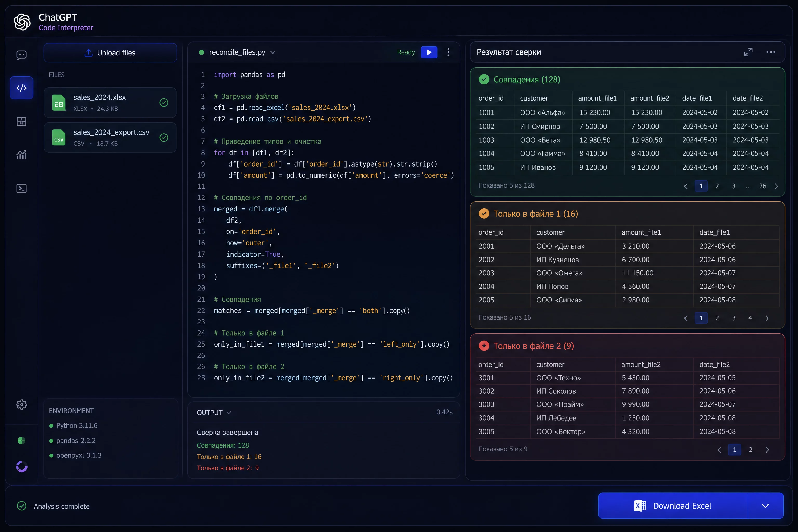The height and width of the screenshot is (532, 798).
Task: Open Download Excel format dropdown arrow
Action: click(x=766, y=506)
